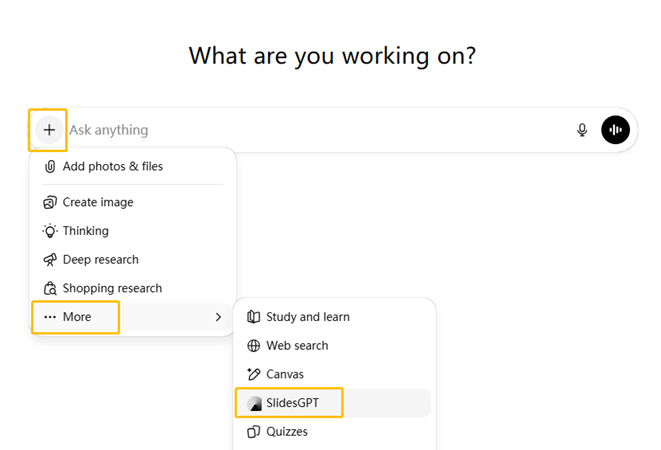Screen dimensions: 661x450
Task: Focus the Ask anything input field
Action: tap(300, 130)
